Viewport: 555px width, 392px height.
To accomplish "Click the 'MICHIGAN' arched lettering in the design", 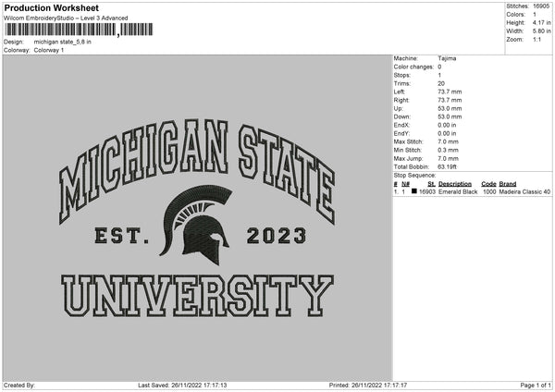I will [x=143, y=170].
